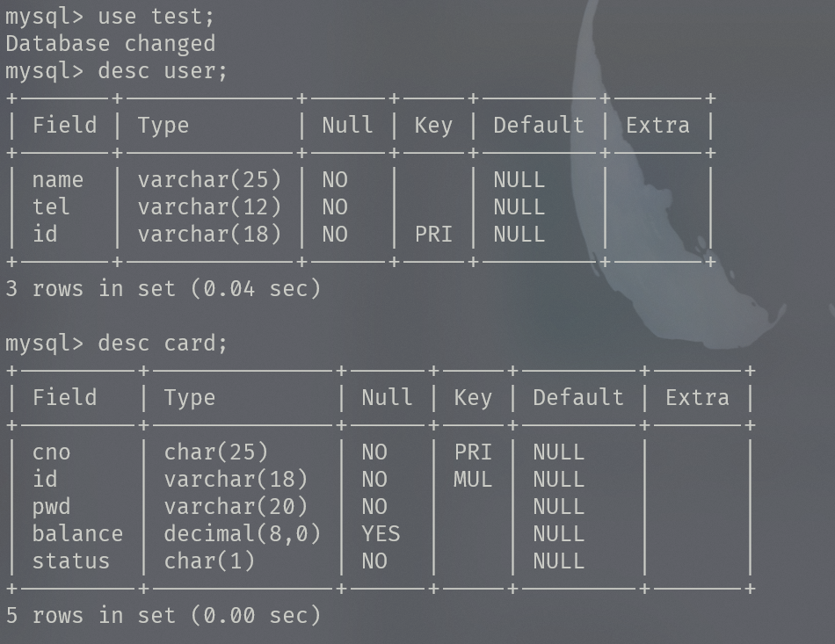Select the "status" field entry
Viewport: 835px width, 644px height.
(x=71, y=561)
